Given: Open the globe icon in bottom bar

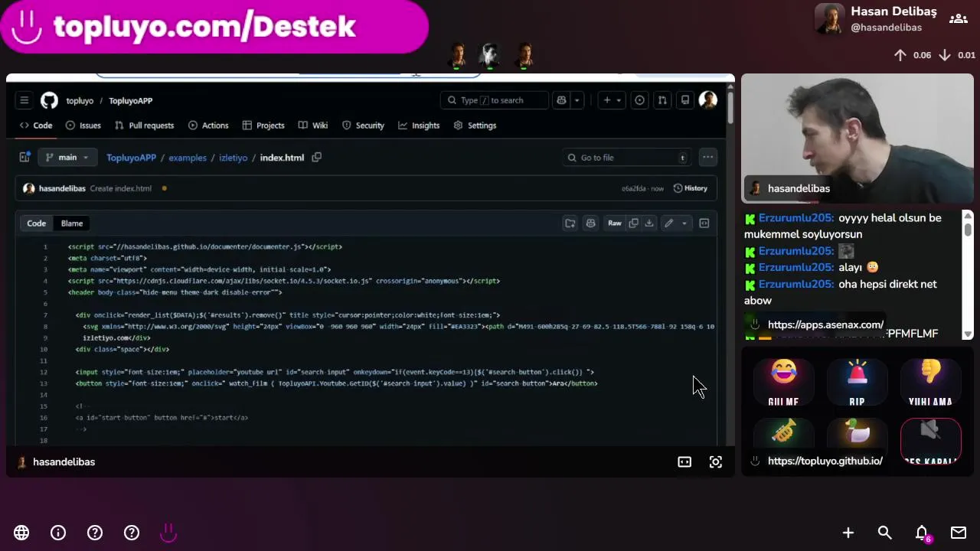Looking at the screenshot, I should tap(21, 533).
